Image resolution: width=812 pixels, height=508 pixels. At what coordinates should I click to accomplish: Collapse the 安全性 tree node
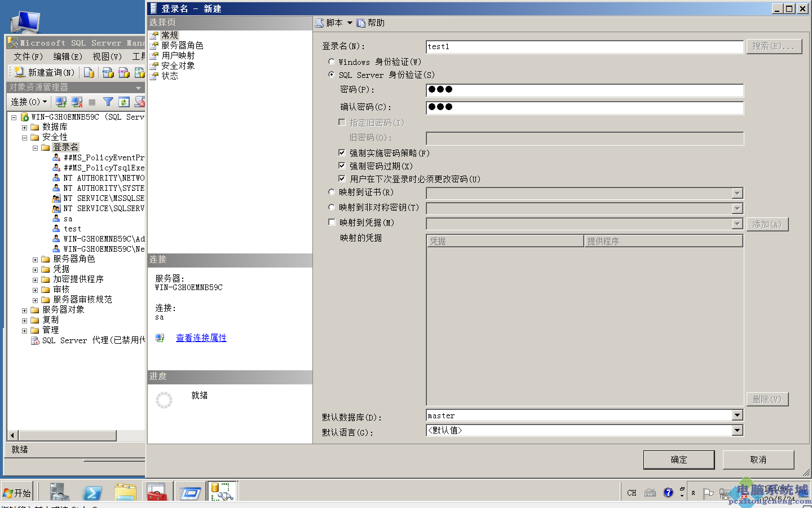24,137
